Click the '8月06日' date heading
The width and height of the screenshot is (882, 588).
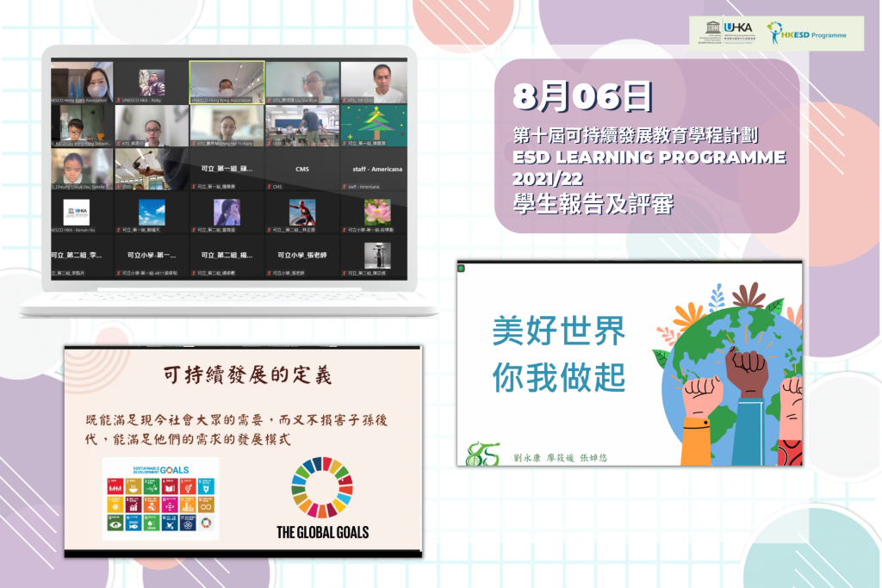(x=583, y=96)
